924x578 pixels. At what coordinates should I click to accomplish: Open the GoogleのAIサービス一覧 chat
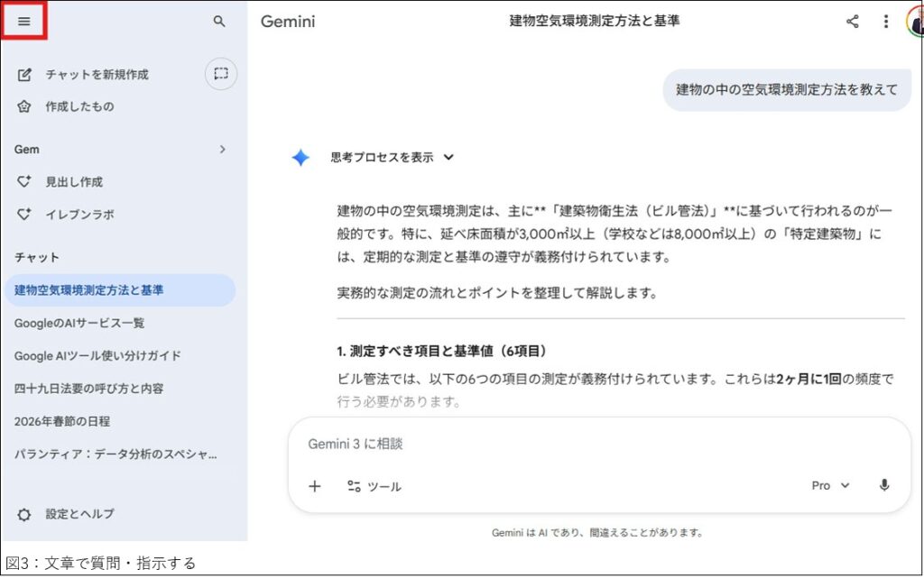pyautogui.click(x=79, y=323)
